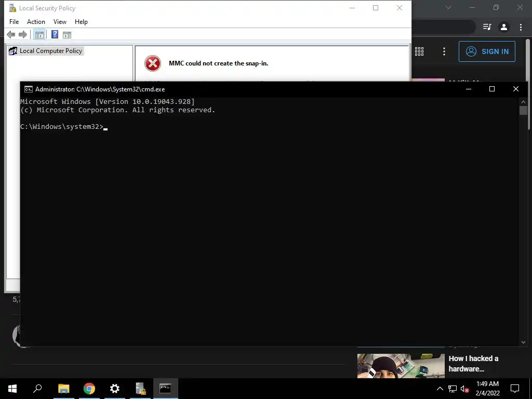The height and width of the screenshot is (399, 532).
Task: Click the muted volume tray icon
Action: click(x=464, y=389)
